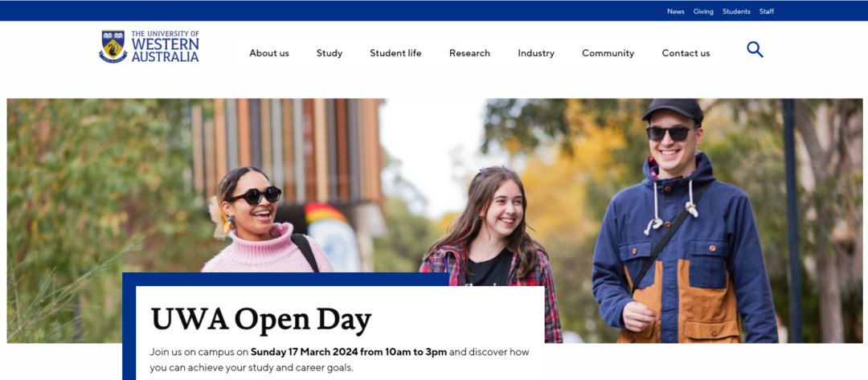Open the Industry menu

coord(536,53)
